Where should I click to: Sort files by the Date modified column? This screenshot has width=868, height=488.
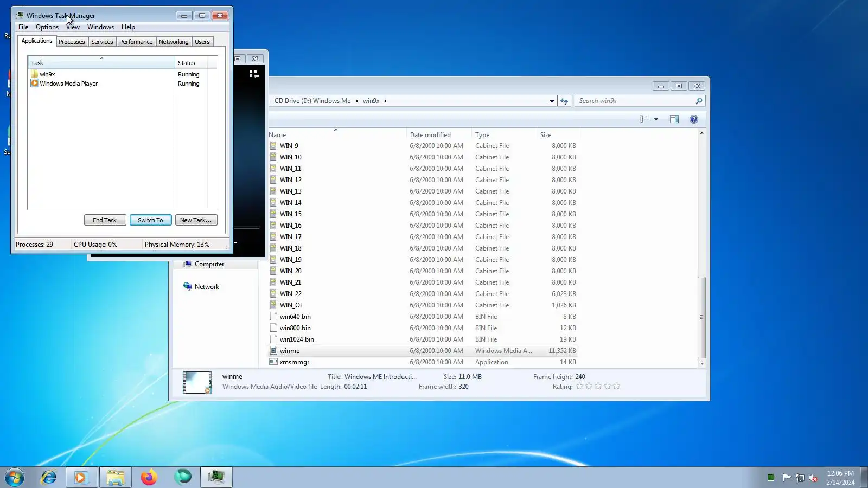(439, 135)
